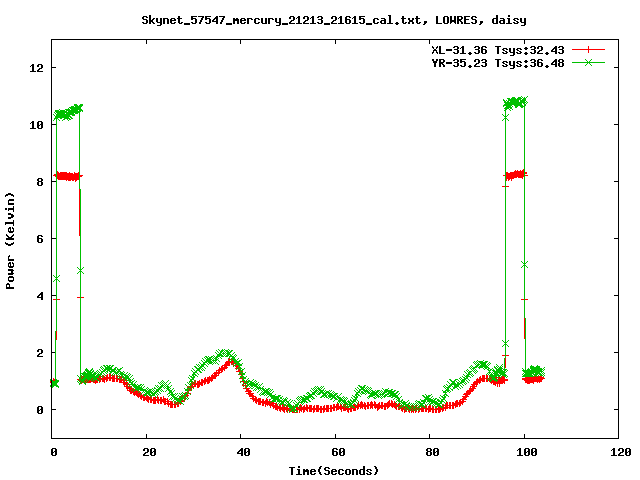Screen dimensions: 640x480
Task: Click the red line sample in legend
Action: coord(589,49)
